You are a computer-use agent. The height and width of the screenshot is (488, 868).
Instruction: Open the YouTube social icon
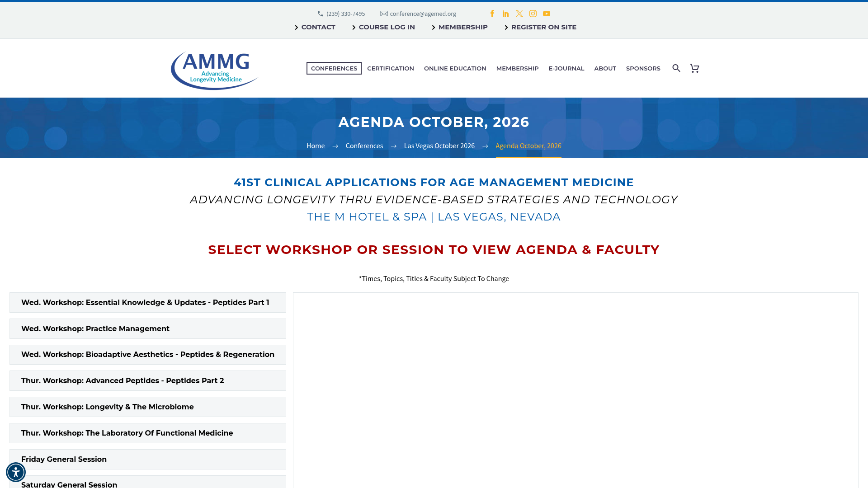[547, 14]
